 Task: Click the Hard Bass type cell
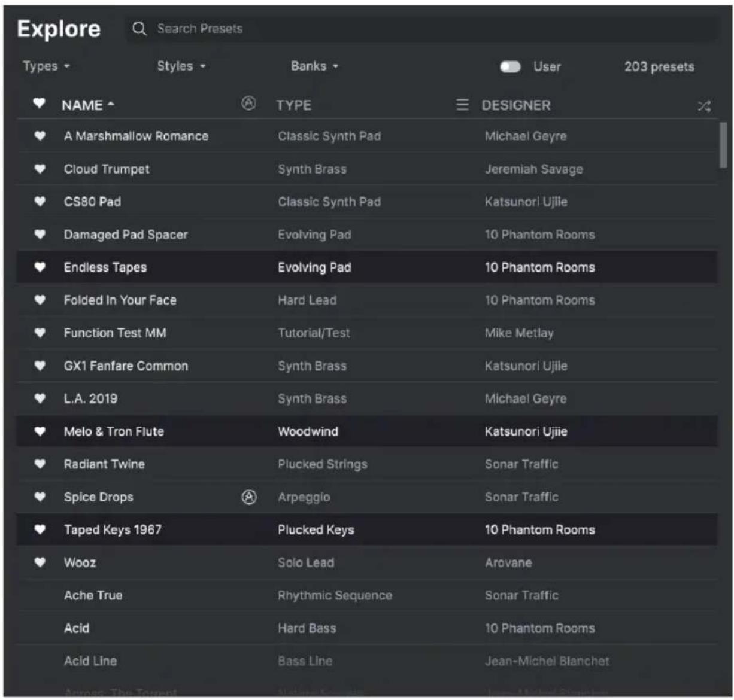(x=307, y=628)
